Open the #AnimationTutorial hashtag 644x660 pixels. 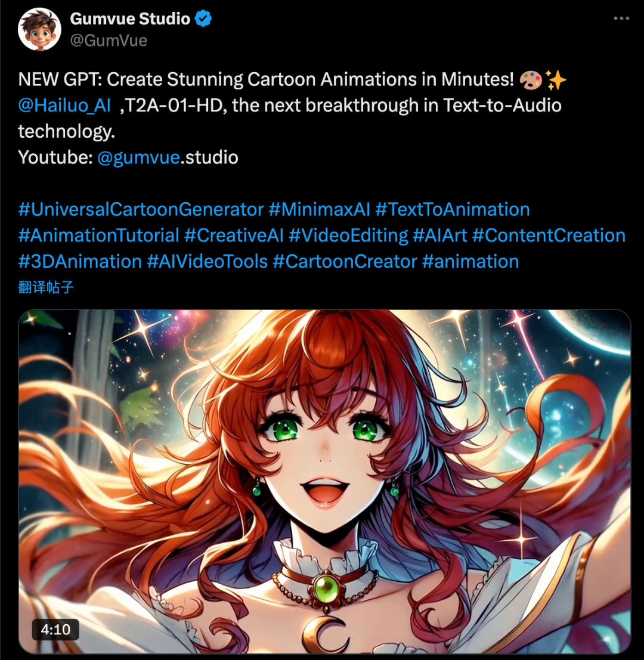pos(99,236)
